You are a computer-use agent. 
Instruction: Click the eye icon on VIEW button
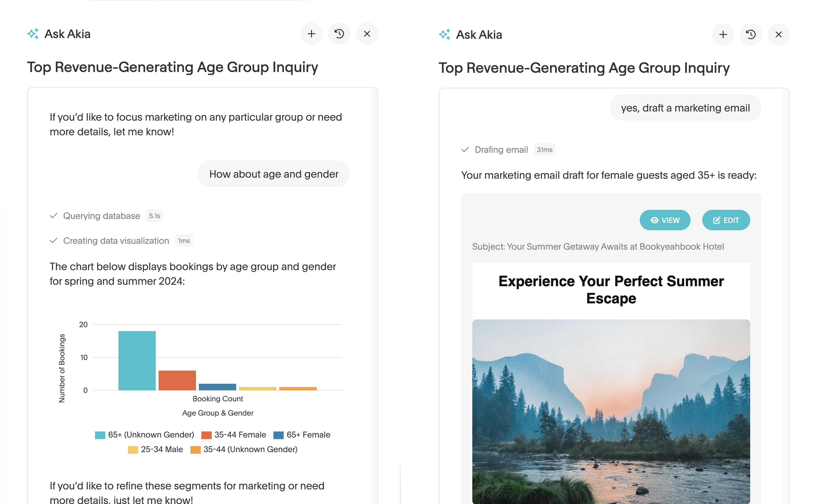click(654, 220)
